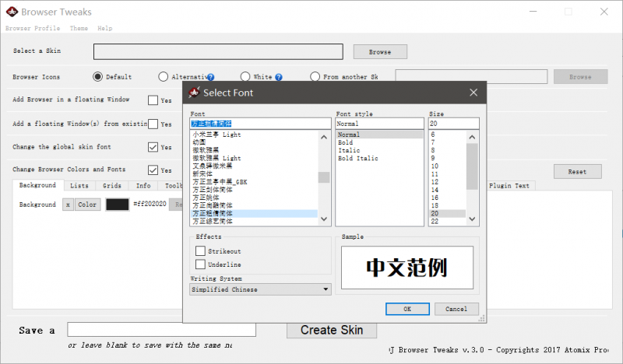Enable the Underline effect checkbox
The height and width of the screenshot is (364, 623).
click(200, 264)
